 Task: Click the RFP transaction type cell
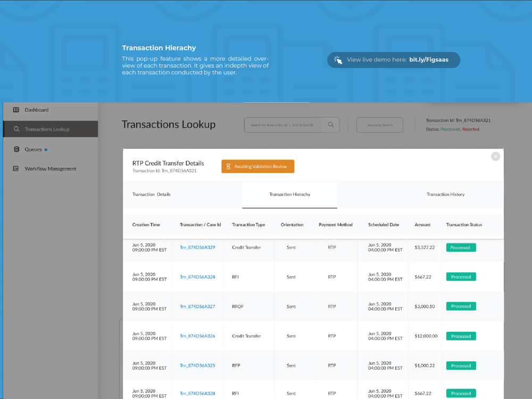tap(236, 365)
